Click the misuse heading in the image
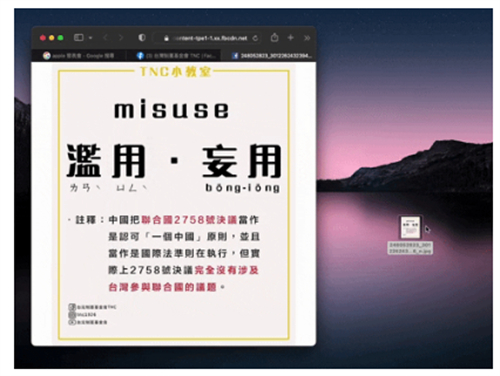This screenshot has height=376, width=500. (x=172, y=109)
